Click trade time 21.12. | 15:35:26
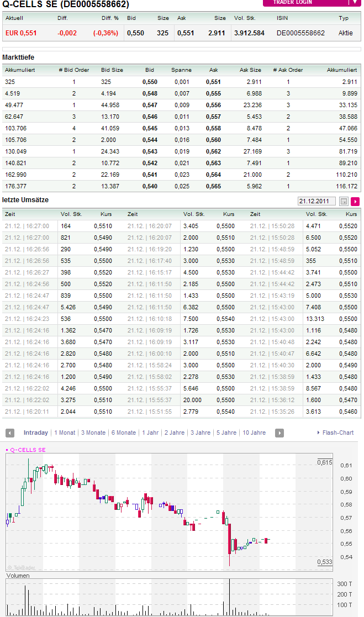Image resolution: width=364 pixels, height=617 pixels. click(272, 412)
